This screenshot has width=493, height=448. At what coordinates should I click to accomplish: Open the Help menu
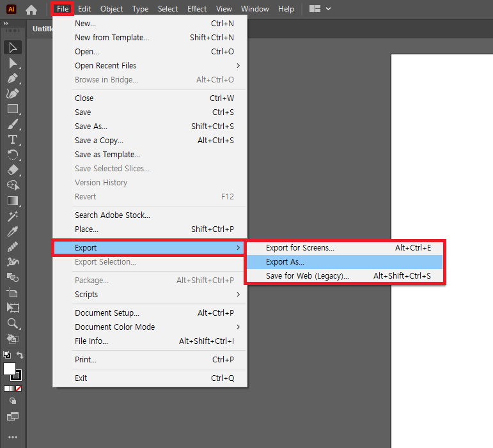click(x=286, y=9)
